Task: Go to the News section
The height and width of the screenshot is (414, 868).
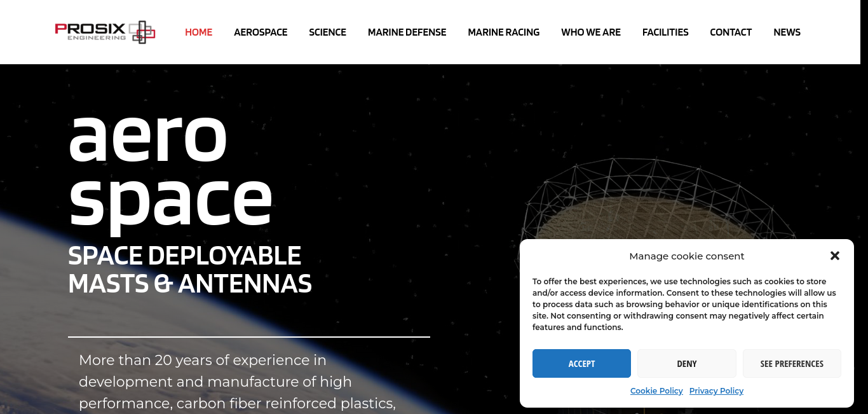Action: (x=787, y=32)
